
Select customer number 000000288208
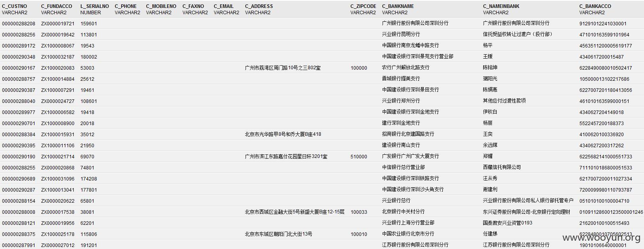19,24
